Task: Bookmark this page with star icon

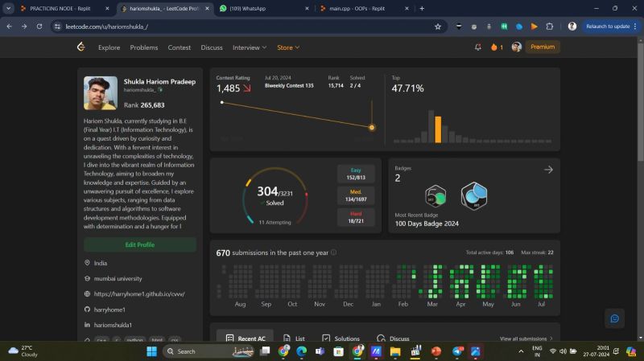Action: coord(438,27)
